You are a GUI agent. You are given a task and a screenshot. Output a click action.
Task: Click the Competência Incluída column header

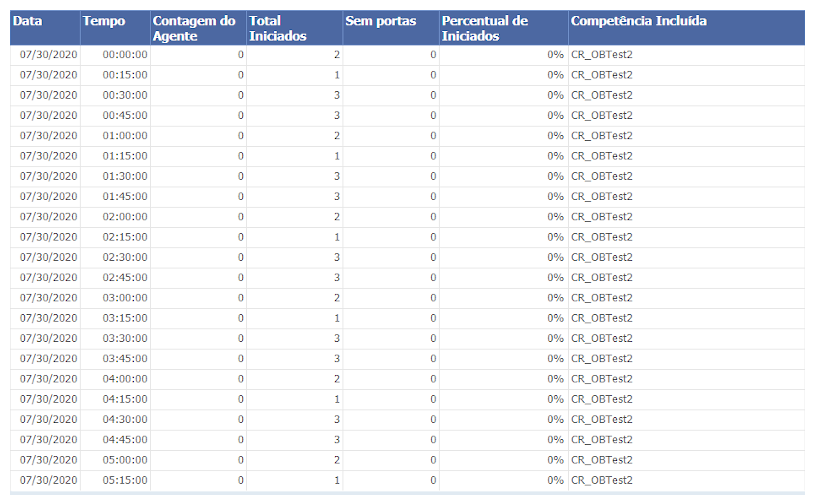tap(686, 28)
